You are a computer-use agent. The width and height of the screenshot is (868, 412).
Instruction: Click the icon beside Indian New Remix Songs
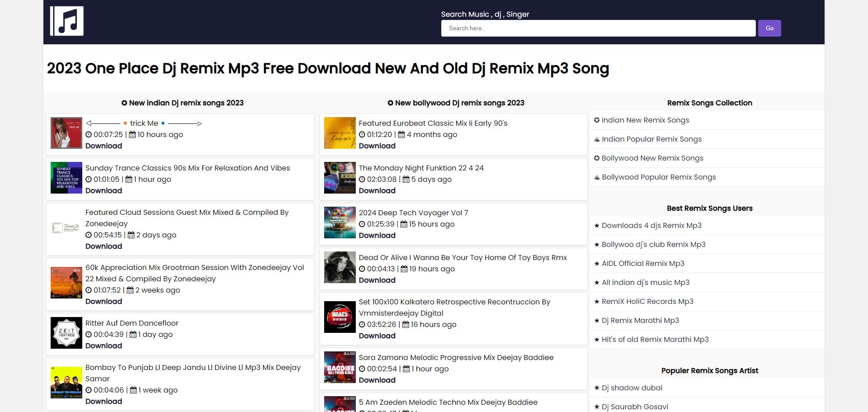[597, 120]
